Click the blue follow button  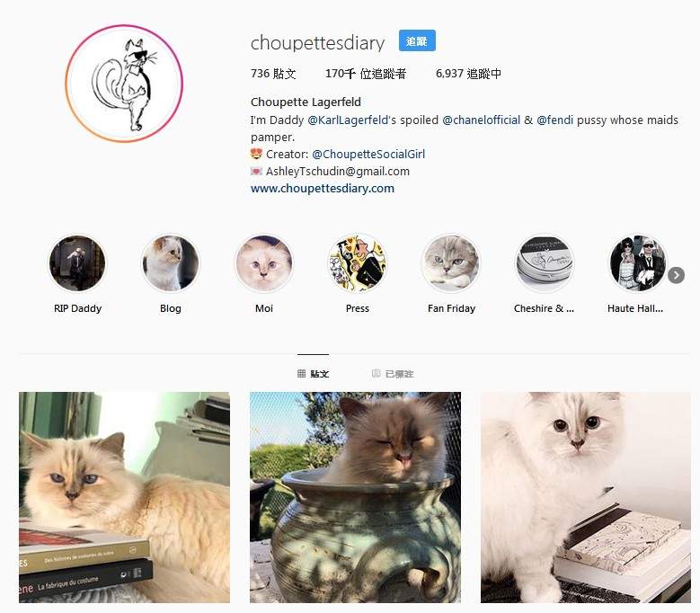417,41
